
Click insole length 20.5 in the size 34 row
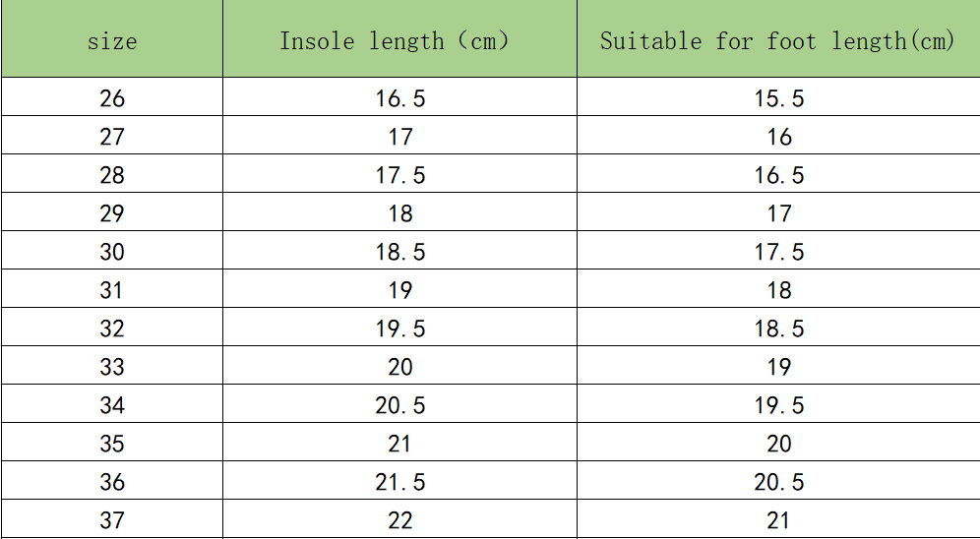(399, 405)
